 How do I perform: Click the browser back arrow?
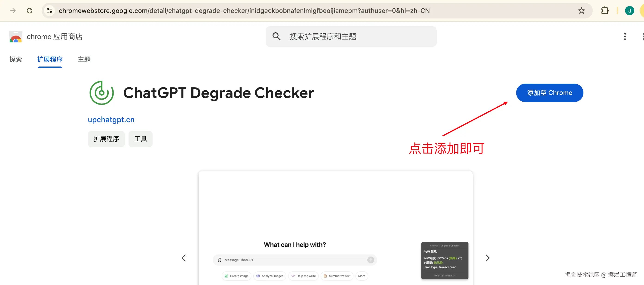coord(12,10)
